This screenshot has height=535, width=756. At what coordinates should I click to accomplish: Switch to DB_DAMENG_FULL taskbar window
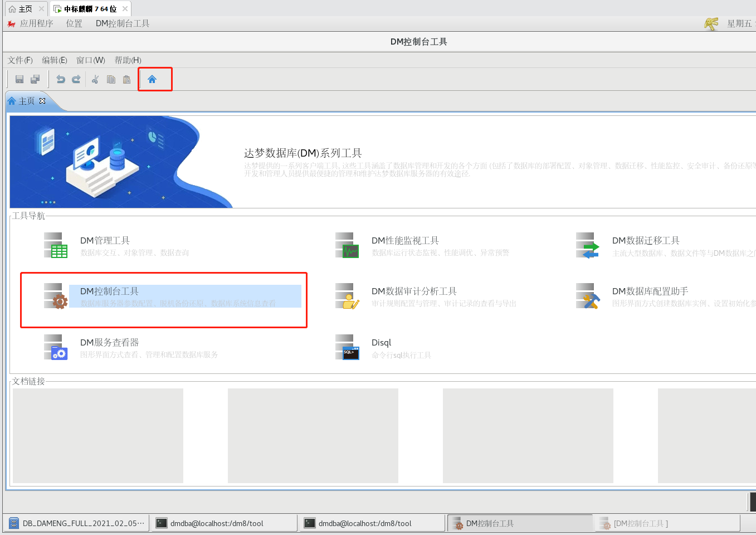click(77, 523)
